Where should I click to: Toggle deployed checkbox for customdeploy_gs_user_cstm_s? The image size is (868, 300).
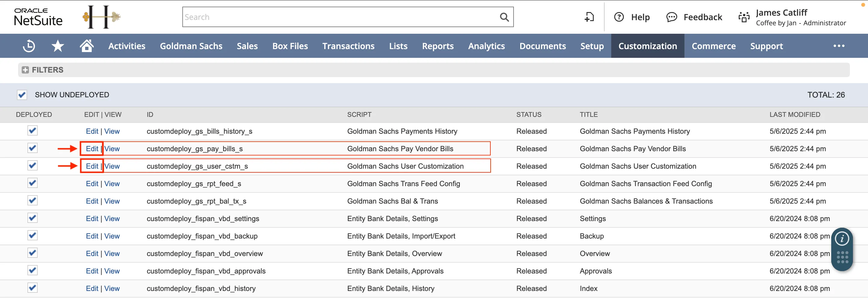[x=32, y=166]
